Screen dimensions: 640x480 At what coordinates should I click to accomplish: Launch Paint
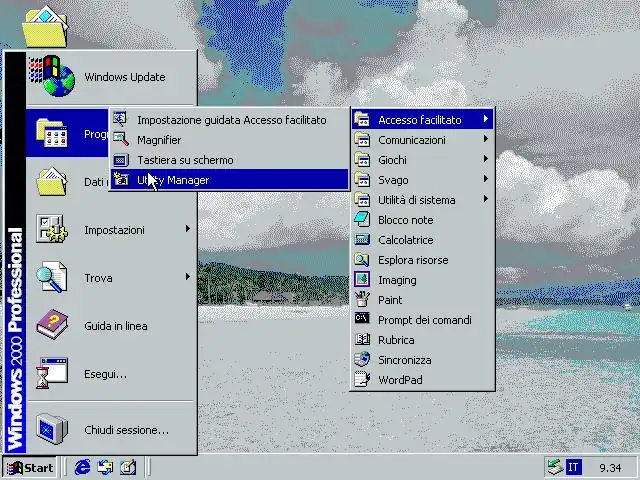coord(422,300)
